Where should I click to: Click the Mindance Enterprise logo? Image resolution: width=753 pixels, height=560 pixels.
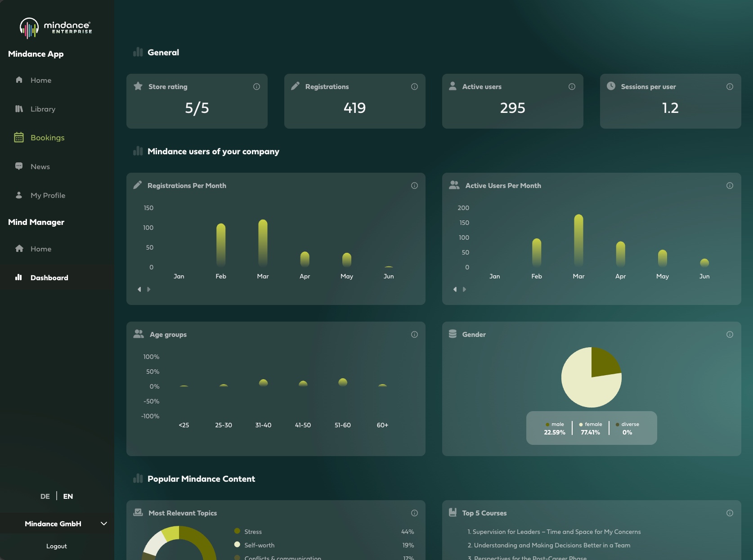56,28
